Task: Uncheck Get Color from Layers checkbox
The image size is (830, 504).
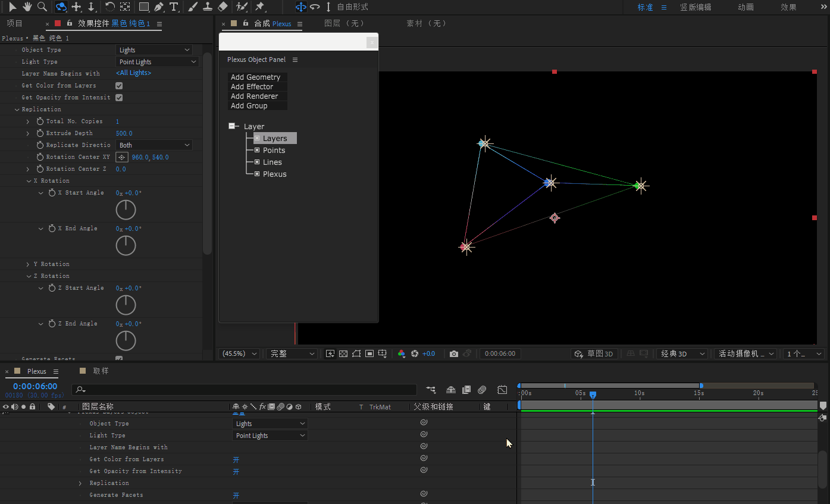Action: pyautogui.click(x=119, y=86)
